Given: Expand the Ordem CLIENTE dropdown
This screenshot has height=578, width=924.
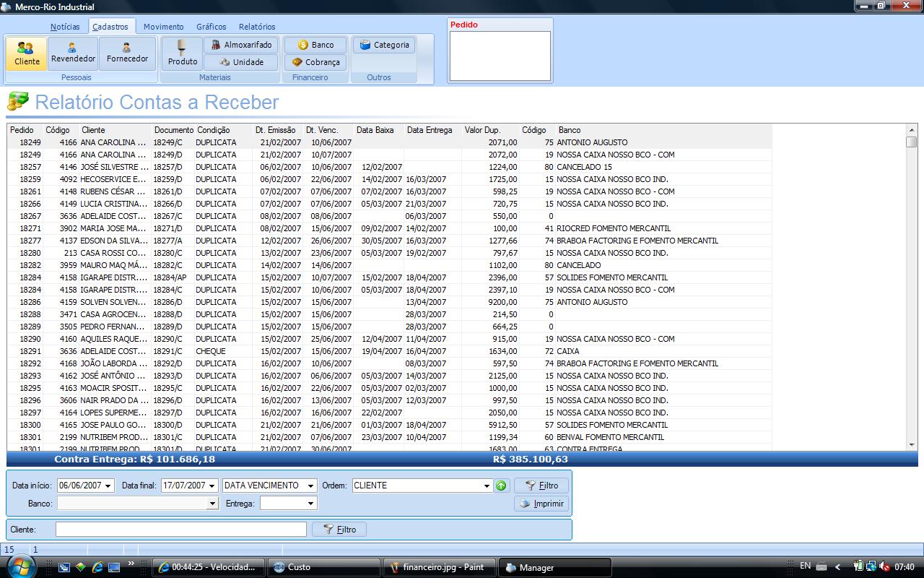Looking at the screenshot, I should click(487, 486).
